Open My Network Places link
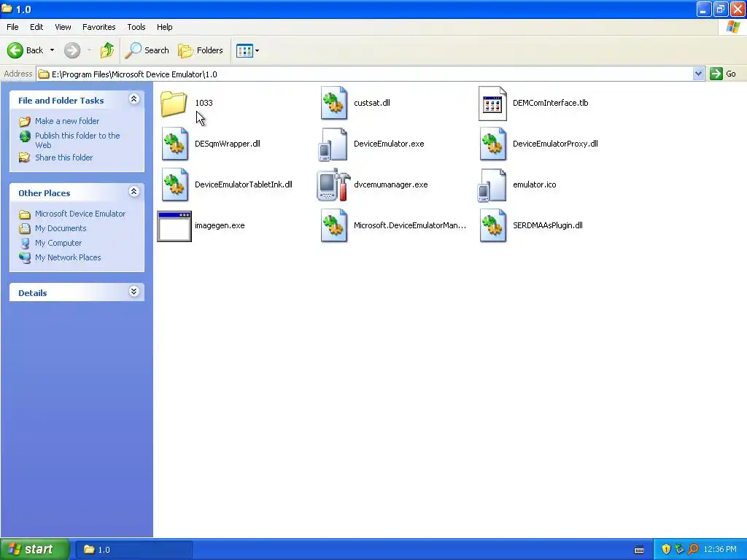The height and width of the screenshot is (560, 747). [x=68, y=257]
